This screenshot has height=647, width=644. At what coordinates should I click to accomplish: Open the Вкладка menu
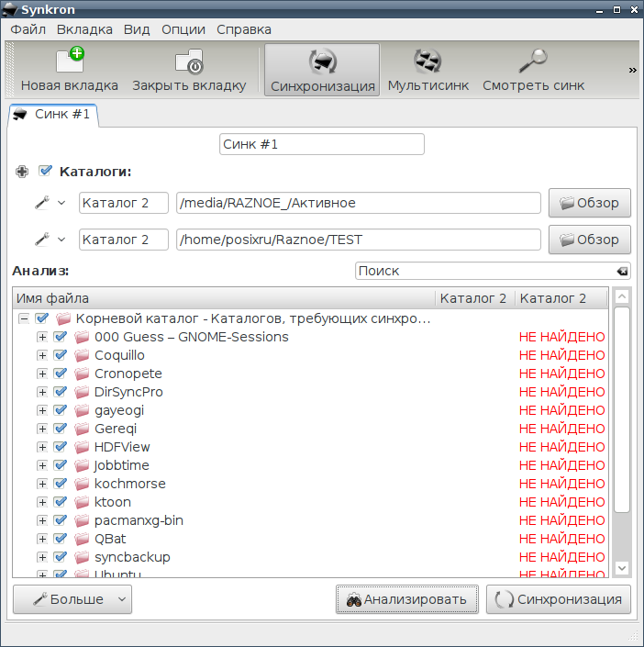coord(84,29)
